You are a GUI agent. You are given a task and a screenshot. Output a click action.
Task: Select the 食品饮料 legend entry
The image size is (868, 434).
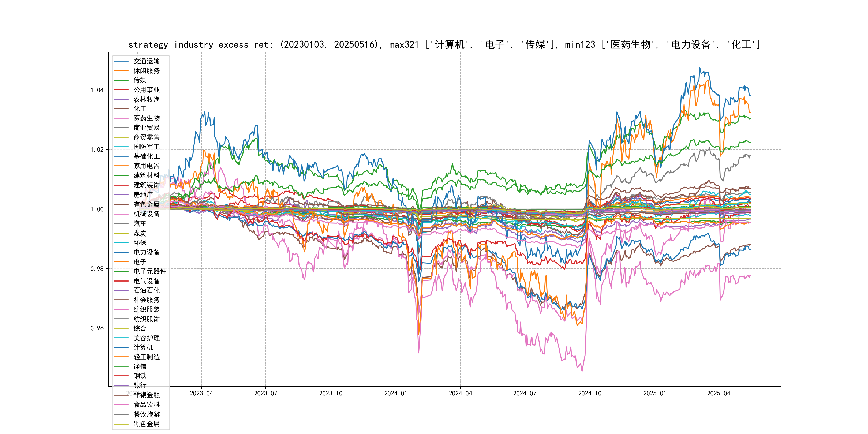coord(146,405)
